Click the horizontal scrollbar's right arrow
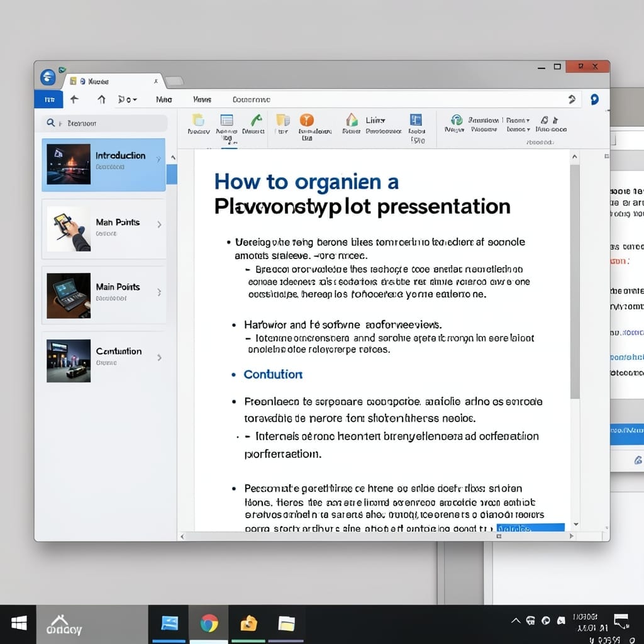The height and width of the screenshot is (644, 644). [x=571, y=536]
